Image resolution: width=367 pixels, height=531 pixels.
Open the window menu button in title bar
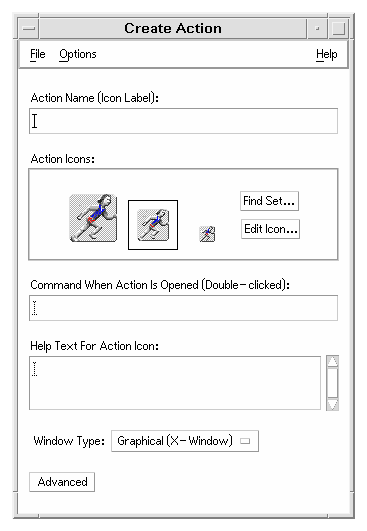click(x=29, y=28)
